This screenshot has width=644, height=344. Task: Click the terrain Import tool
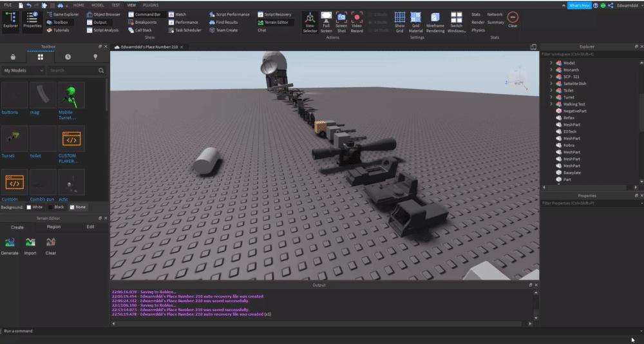(30, 247)
